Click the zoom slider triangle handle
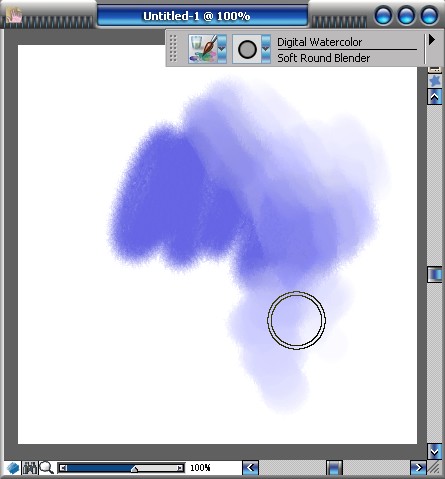Viewport: 445px width, 479px height. 134,469
